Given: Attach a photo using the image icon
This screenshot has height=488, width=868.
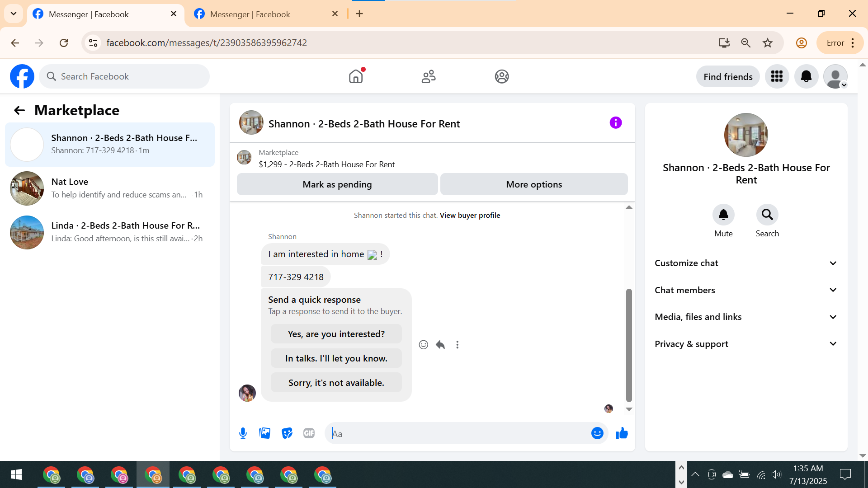Looking at the screenshot, I should pyautogui.click(x=265, y=433).
